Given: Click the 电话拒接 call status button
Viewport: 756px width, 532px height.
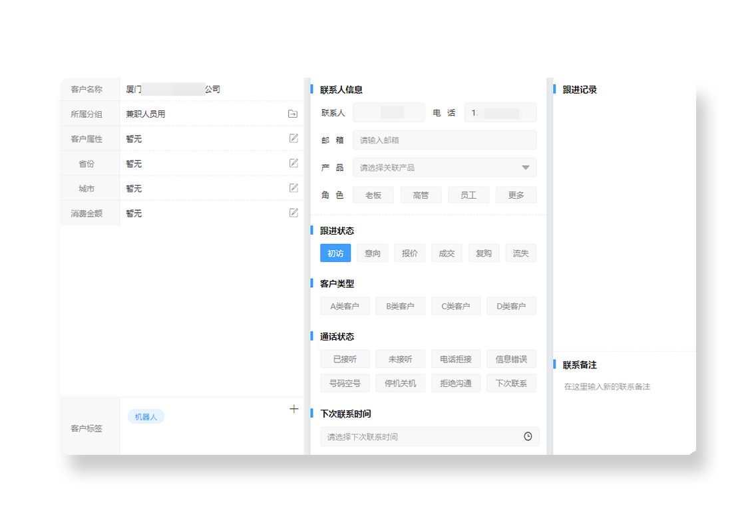Looking at the screenshot, I should coord(456,359).
